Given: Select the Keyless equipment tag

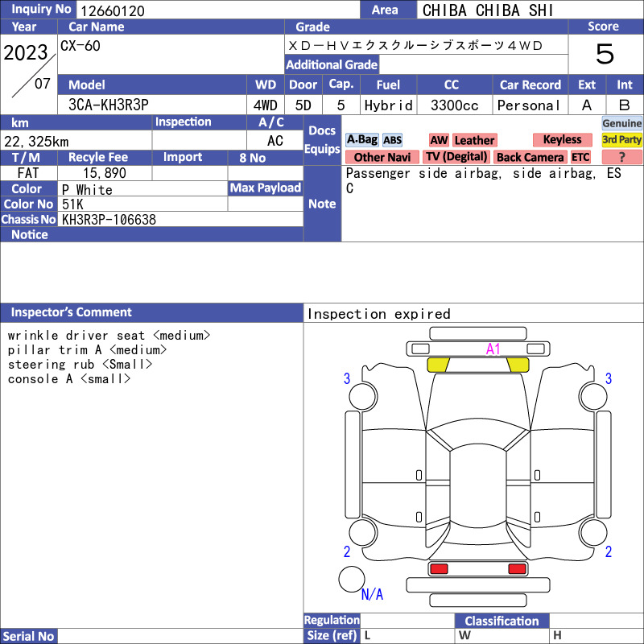Looking at the screenshot, I should [x=562, y=139].
